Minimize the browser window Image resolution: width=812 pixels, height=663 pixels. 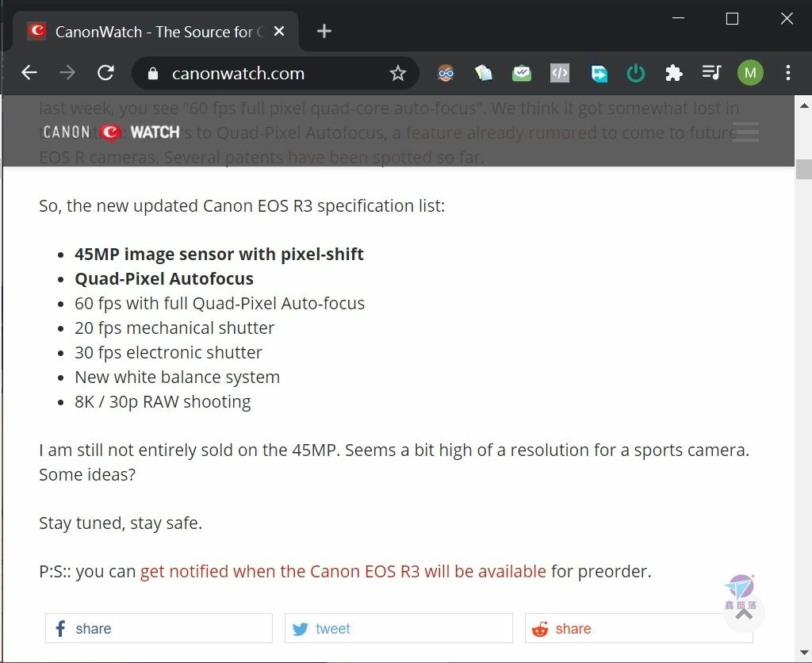679,19
